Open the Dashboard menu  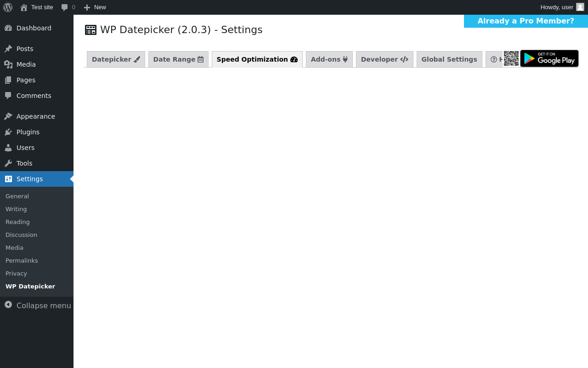point(37,28)
